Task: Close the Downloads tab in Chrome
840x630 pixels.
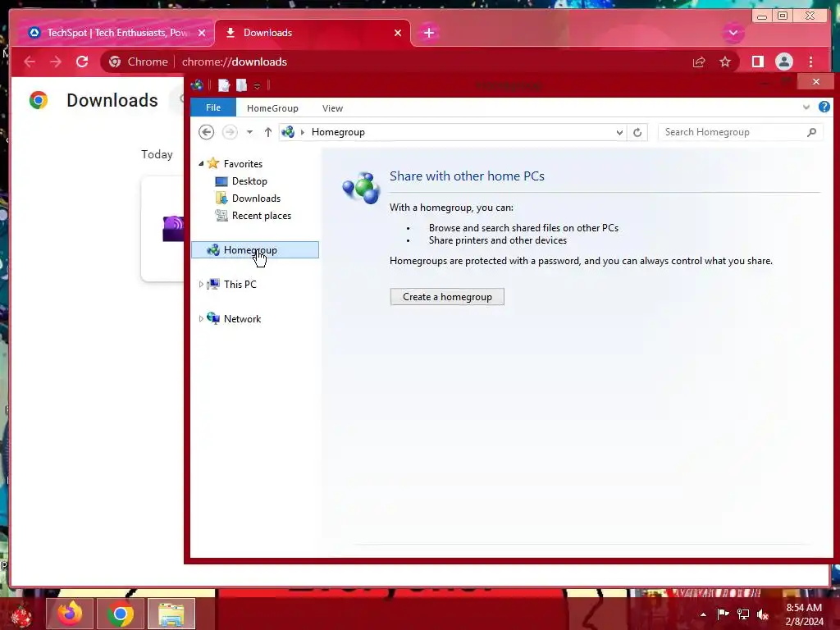Action: pyautogui.click(x=398, y=33)
